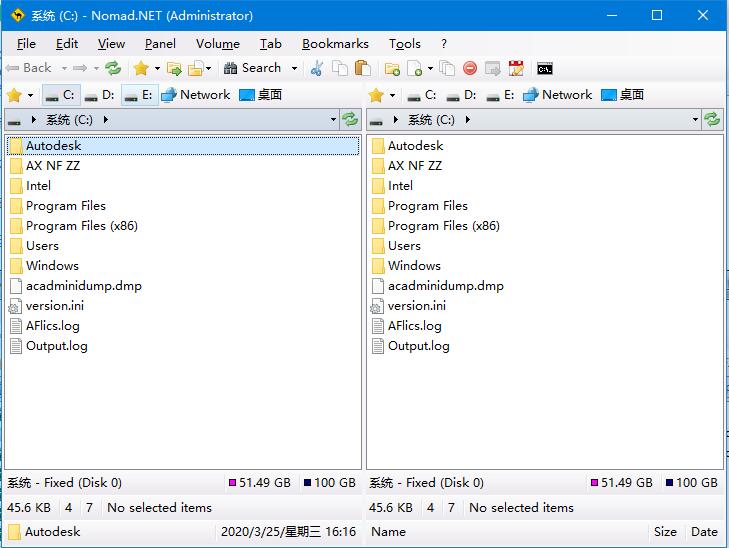
Task: Open 桌面 desktop shortcut in the right panel
Action: point(623,95)
